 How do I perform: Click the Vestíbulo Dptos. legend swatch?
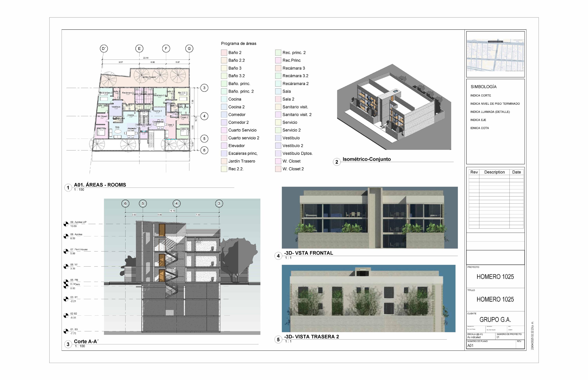pyautogui.click(x=278, y=153)
